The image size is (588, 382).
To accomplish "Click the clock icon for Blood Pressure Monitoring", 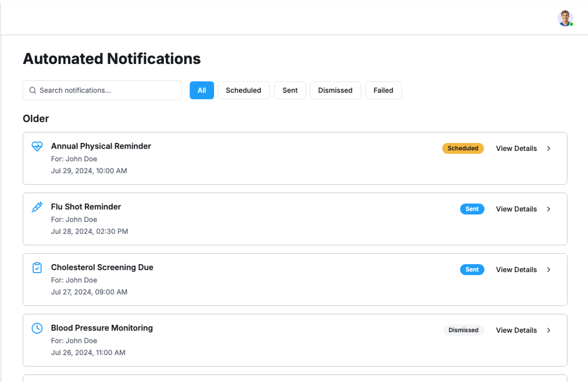I will point(37,328).
